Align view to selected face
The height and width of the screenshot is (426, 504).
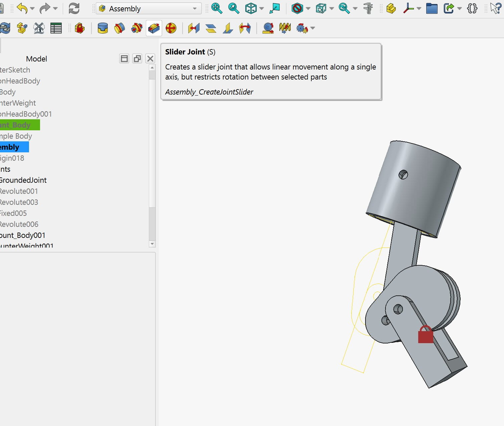click(275, 8)
